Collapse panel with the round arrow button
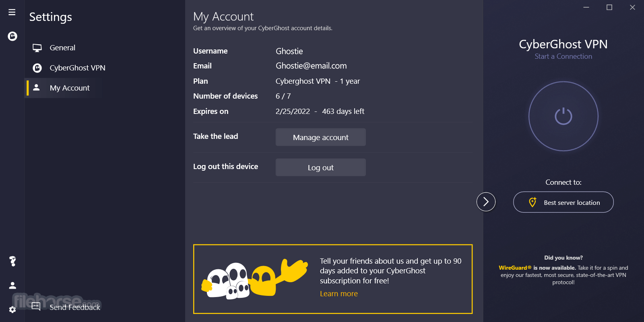Image resolution: width=644 pixels, height=322 pixels. [486, 202]
